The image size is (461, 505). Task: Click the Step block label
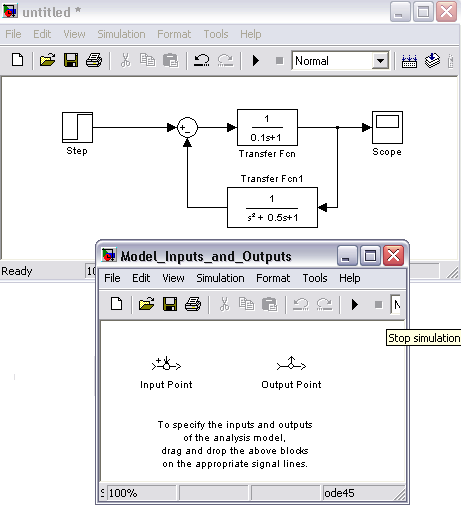(77, 151)
